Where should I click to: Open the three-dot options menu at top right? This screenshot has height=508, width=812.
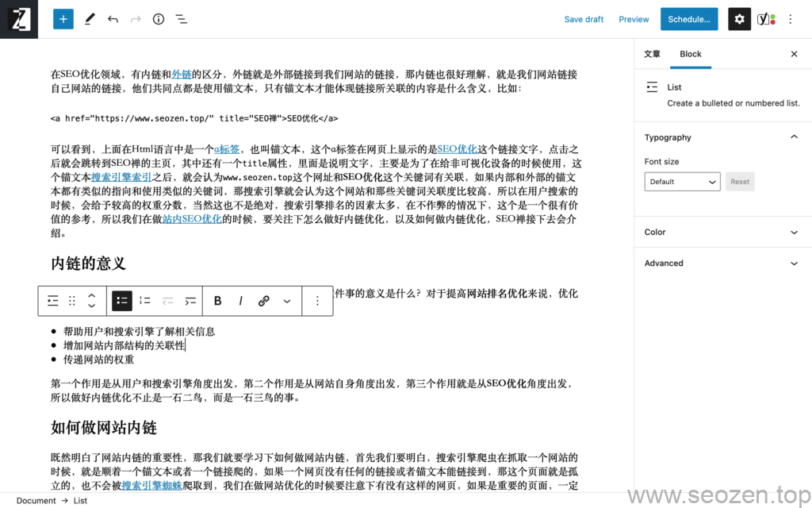[791, 18]
